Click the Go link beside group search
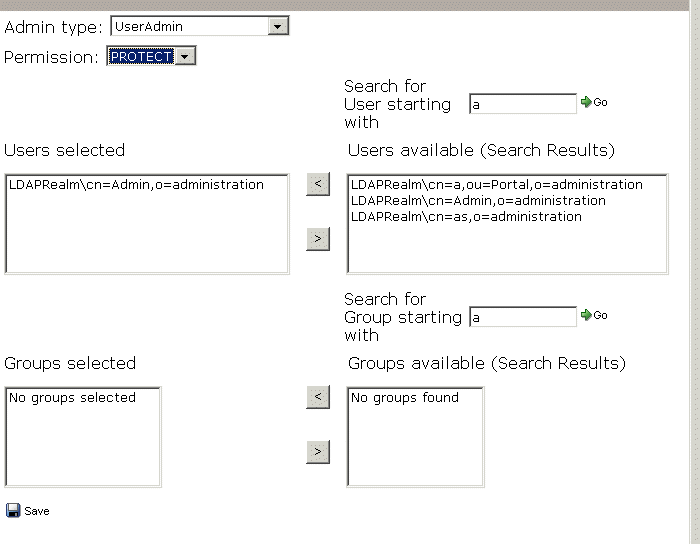The height and width of the screenshot is (544, 700). tap(601, 315)
